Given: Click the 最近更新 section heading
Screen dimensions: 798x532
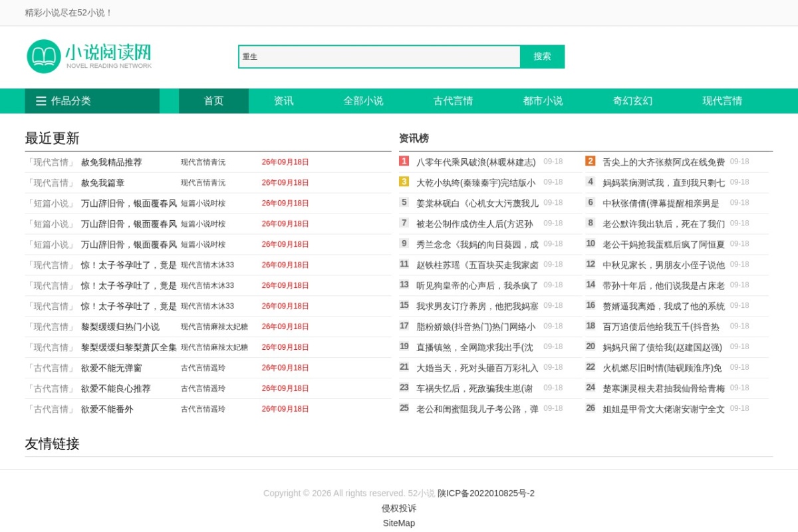Looking at the screenshot, I should tap(52, 138).
